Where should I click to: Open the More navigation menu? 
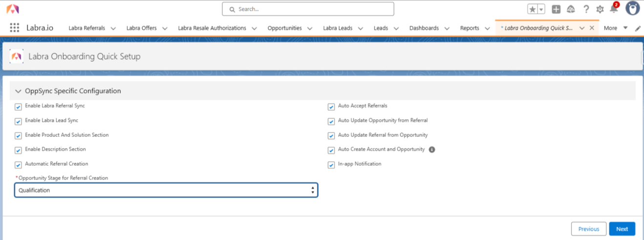[x=615, y=28]
